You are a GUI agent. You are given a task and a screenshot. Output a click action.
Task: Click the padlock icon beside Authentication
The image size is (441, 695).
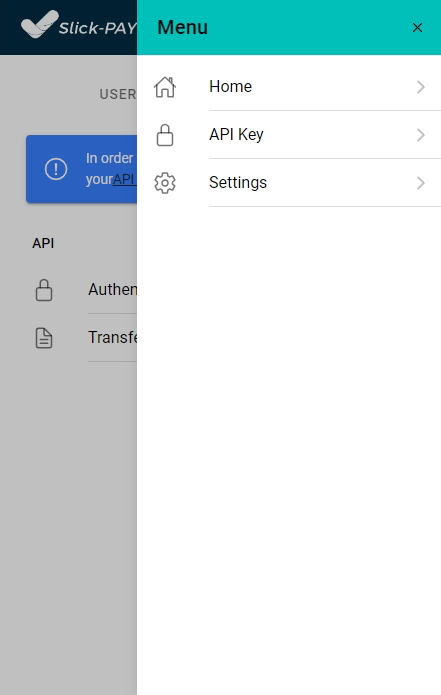(44, 290)
